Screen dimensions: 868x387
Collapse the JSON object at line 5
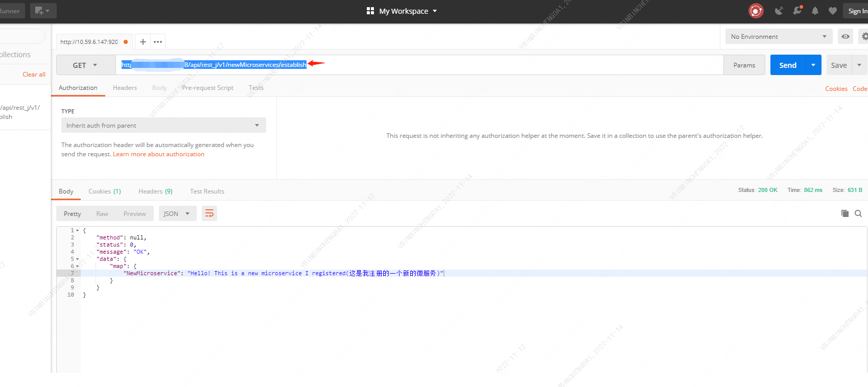point(78,259)
